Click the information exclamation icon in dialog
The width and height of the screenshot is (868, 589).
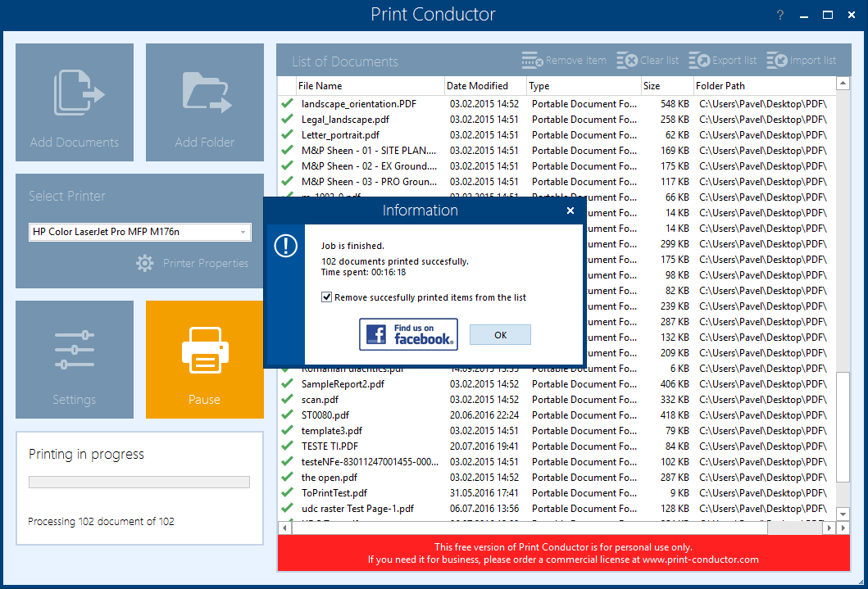285,246
